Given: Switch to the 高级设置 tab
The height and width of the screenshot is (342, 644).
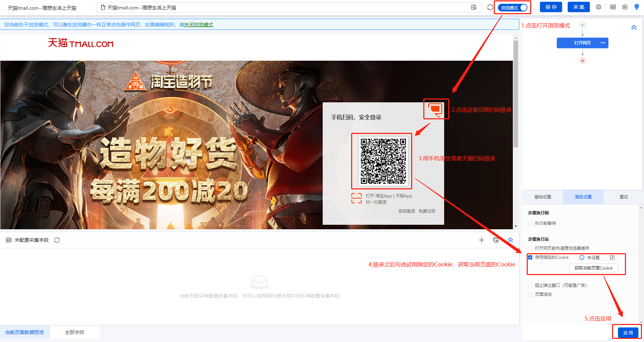Looking at the screenshot, I should (x=583, y=197).
